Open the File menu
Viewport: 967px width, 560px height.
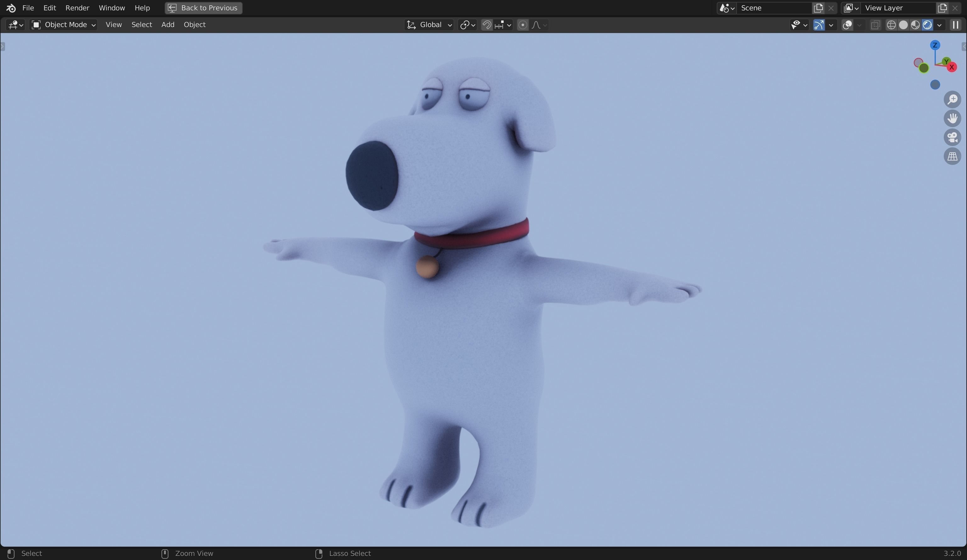point(28,8)
